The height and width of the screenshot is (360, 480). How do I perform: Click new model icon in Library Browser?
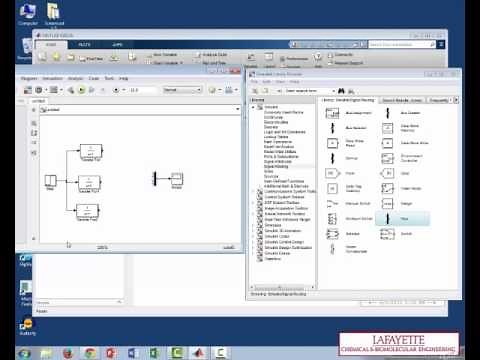click(255, 91)
